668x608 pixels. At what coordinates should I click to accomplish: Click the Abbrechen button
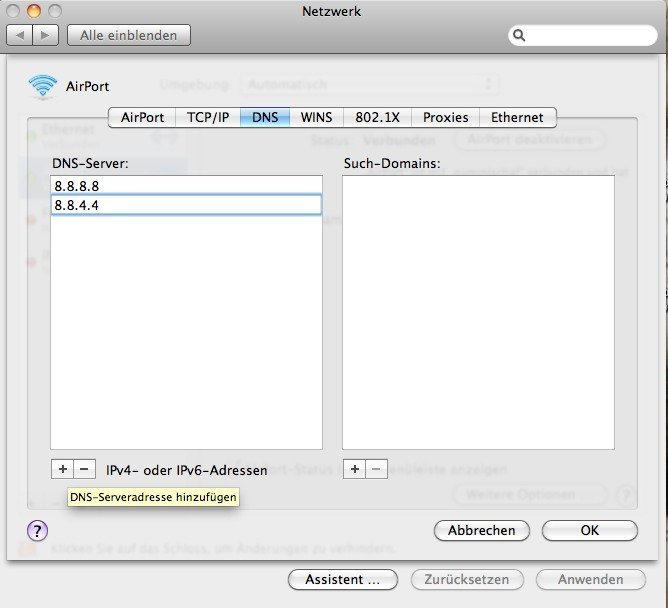[x=482, y=530]
